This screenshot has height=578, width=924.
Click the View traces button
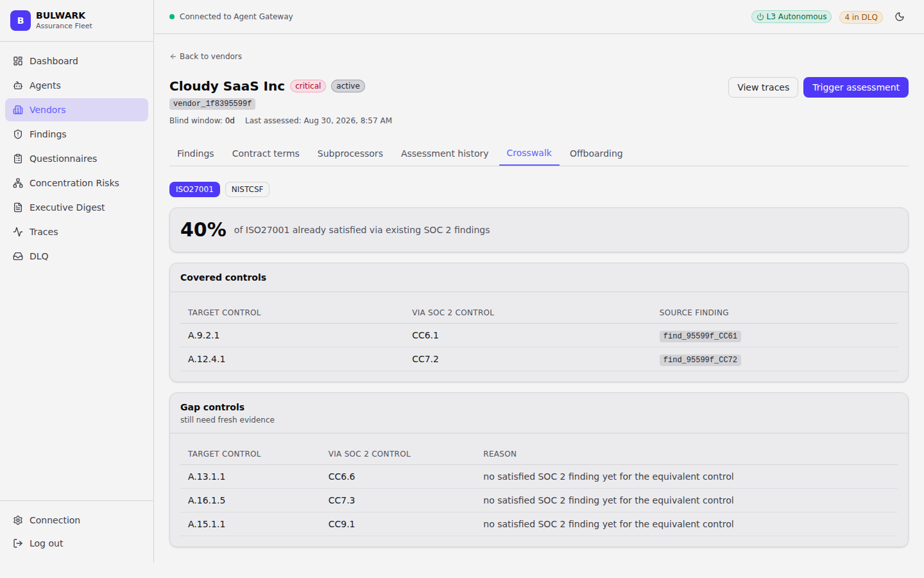(763, 87)
